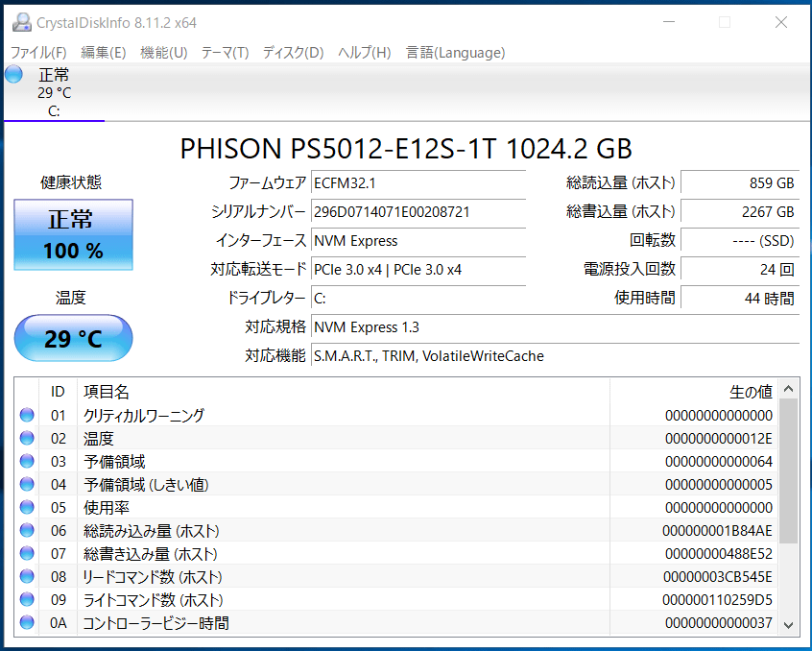Click the CrystalDiskInfo app icon in title bar
Screen dimensions: 812x651
pos(22,22)
